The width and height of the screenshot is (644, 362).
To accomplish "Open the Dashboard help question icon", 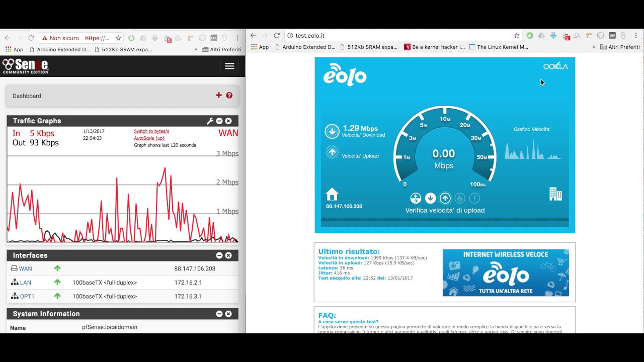I will pyautogui.click(x=229, y=96).
